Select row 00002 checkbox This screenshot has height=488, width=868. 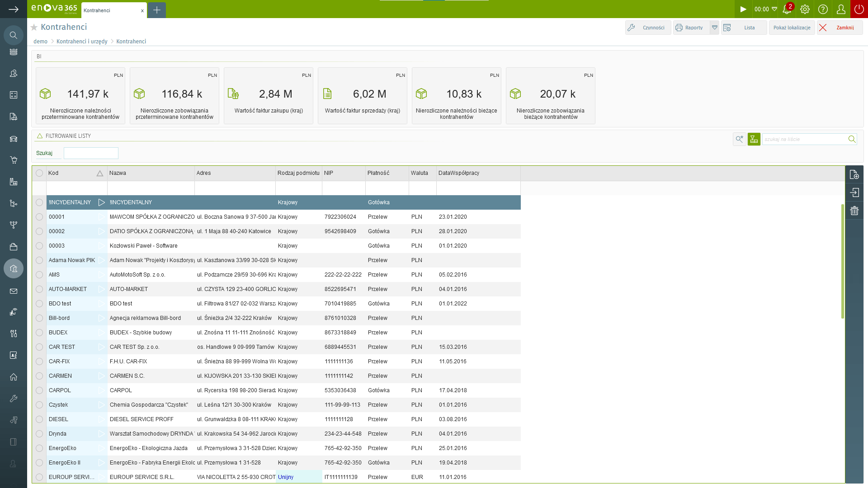39,231
